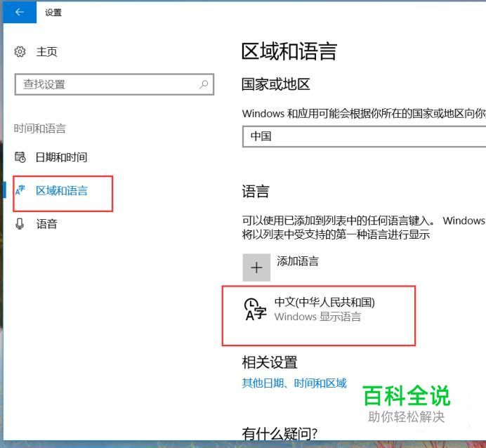Click the A字 icon beside 区域和语言
486x448 pixels.
click(x=20, y=190)
